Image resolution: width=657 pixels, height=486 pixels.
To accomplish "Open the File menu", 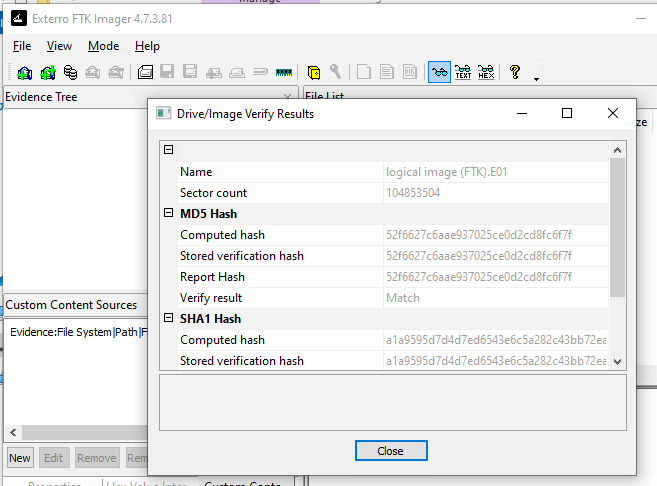I will [22, 46].
